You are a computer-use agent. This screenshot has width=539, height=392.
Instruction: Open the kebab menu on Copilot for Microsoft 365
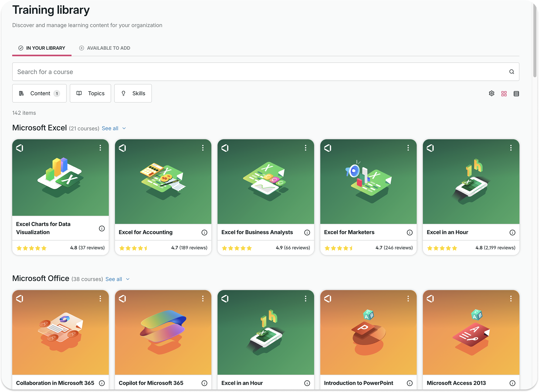[x=203, y=298]
